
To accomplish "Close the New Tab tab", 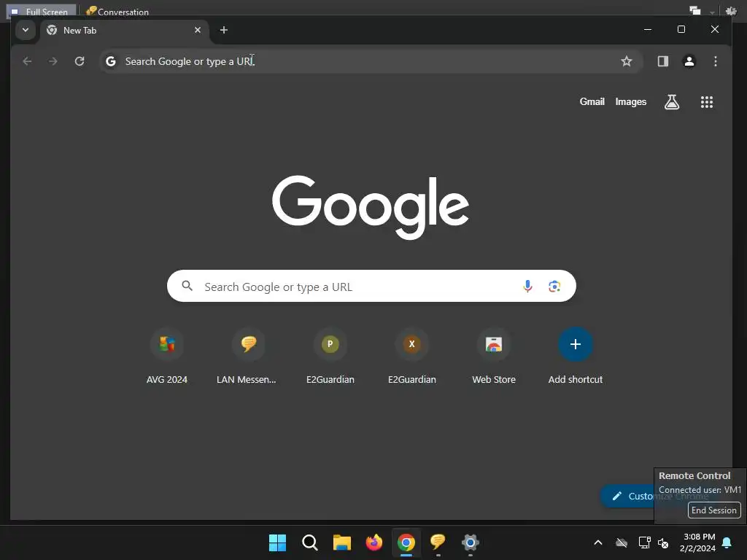I will (x=198, y=30).
